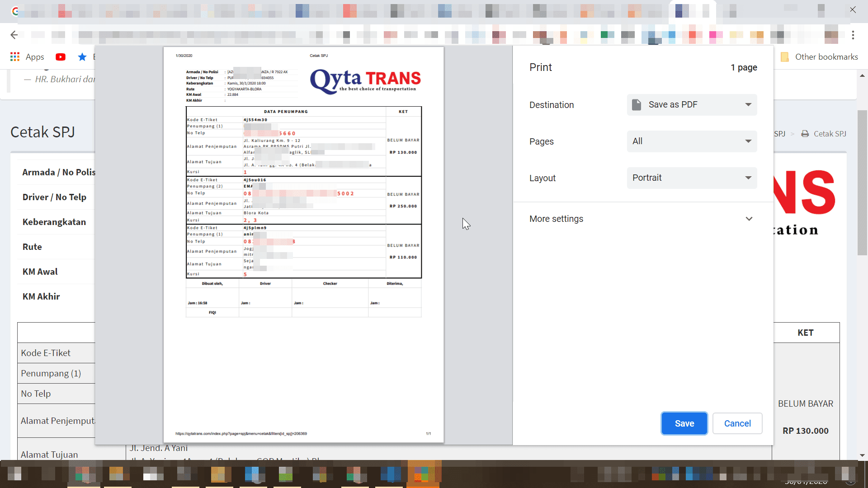This screenshot has width=868, height=488.
Task: Click the PDF document icon in Destination
Action: [637, 105]
